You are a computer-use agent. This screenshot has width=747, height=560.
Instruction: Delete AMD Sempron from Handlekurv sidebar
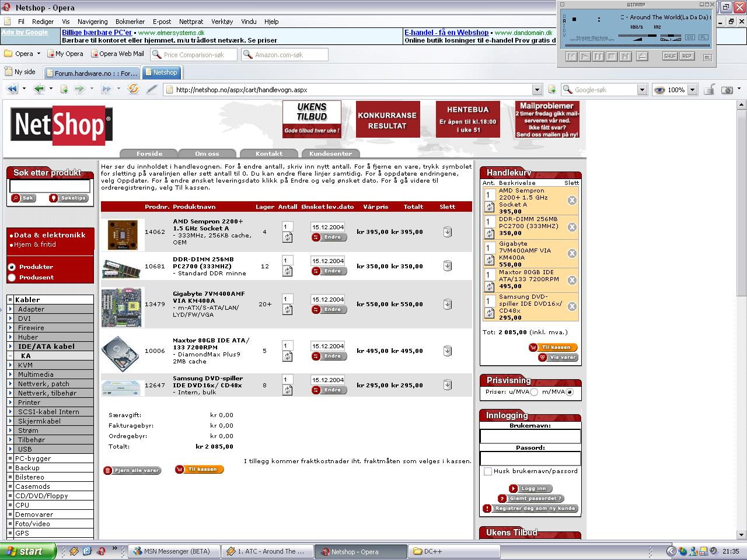[572, 200]
